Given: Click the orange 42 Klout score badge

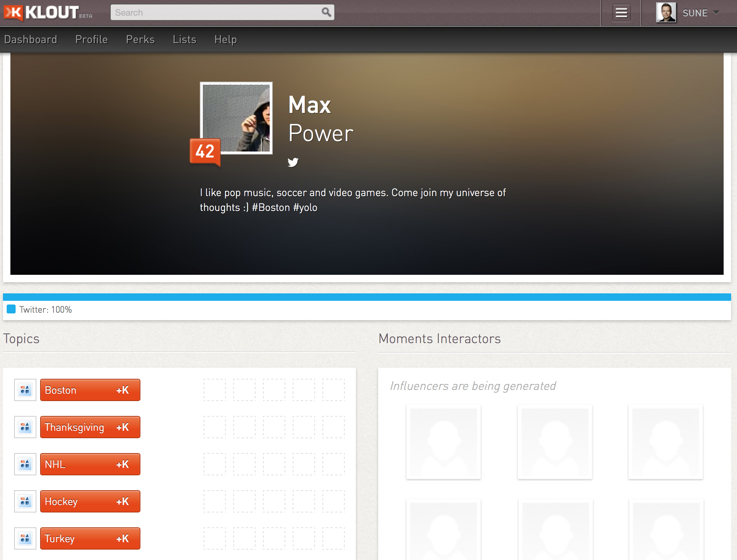Looking at the screenshot, I should tap(205, 151).
